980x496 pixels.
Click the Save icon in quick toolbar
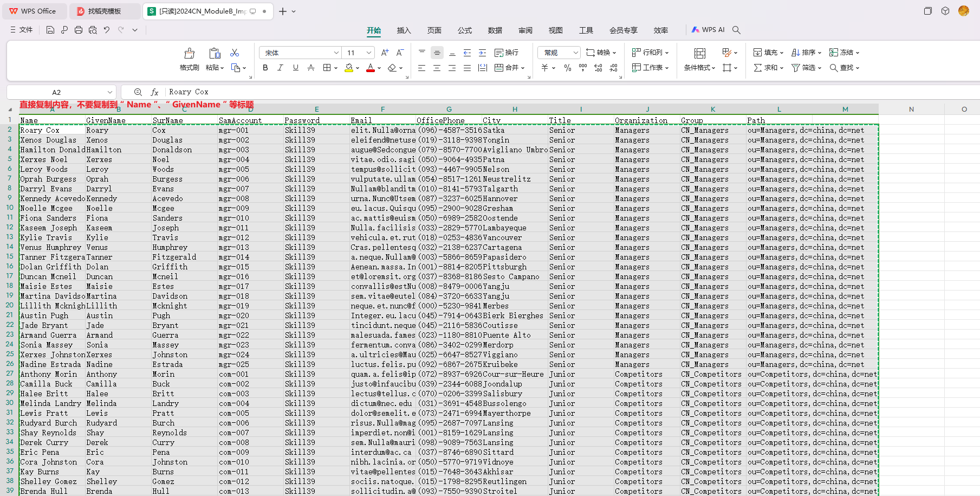50,30
